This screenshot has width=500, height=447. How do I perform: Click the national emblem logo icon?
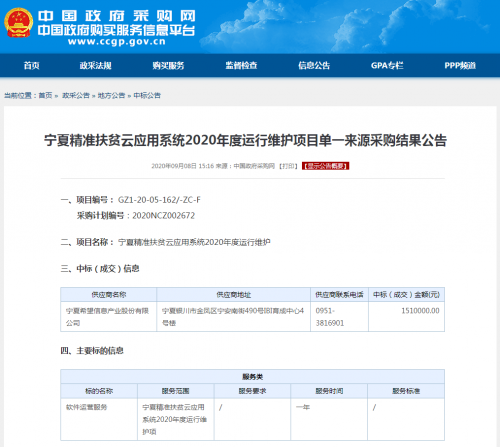pos(18,23)
